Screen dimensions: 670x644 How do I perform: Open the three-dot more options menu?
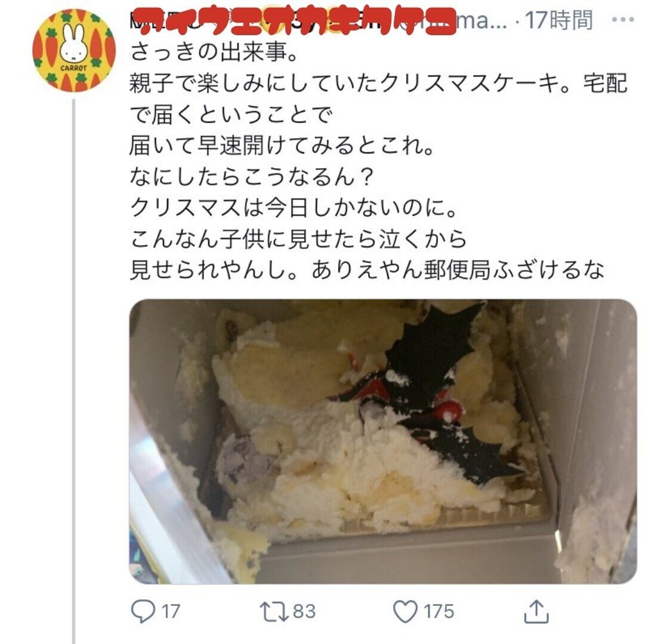[x=623, y=20]
